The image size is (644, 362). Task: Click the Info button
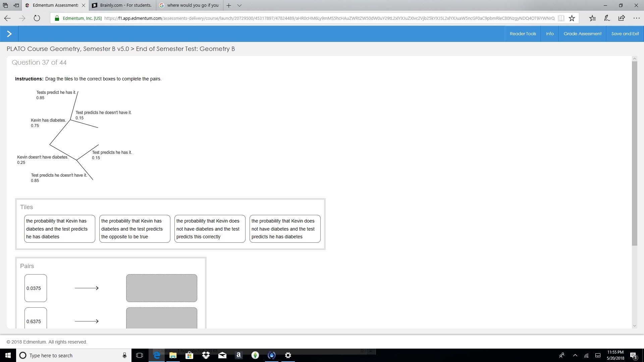tap(549, 34)
